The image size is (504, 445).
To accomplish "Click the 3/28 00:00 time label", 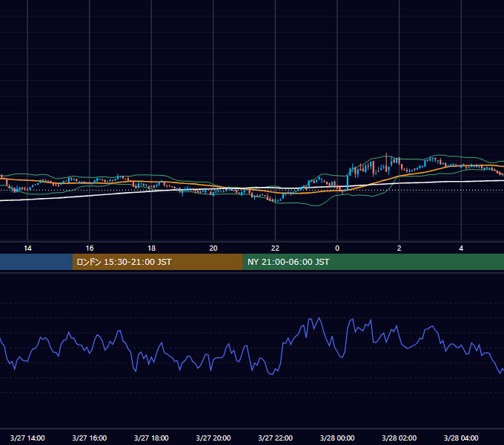I will 337,438.
